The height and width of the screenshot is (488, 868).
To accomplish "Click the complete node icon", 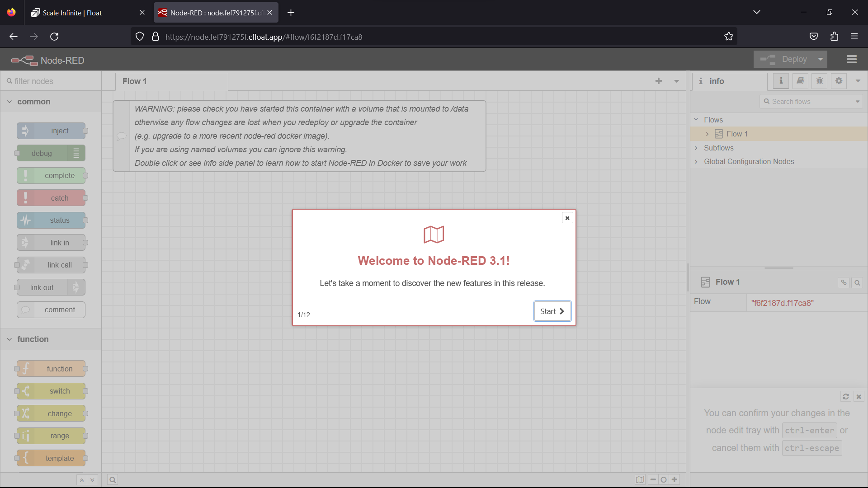I will [25, 175].
